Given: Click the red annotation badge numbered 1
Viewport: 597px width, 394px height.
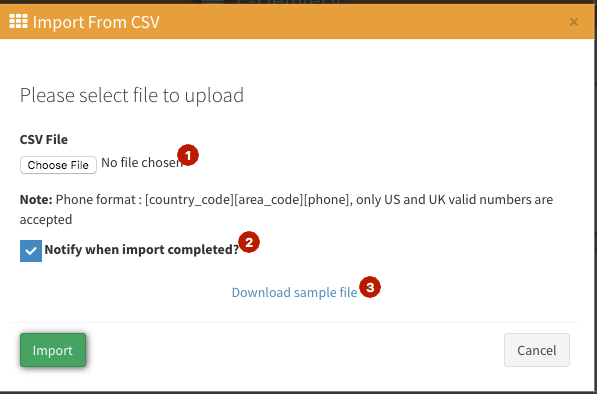Looking at the screenshot, I should pyautogui.click(x=188, y=155).
